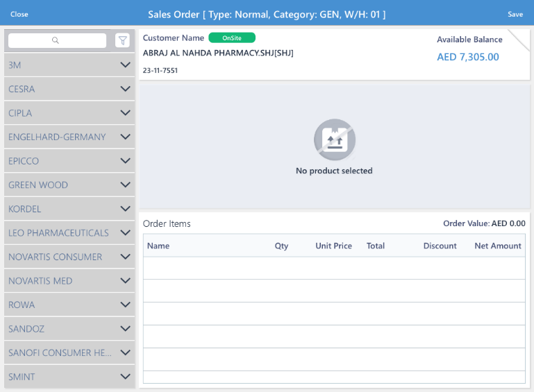Select the CIPLA brand label

pos(20,113)
